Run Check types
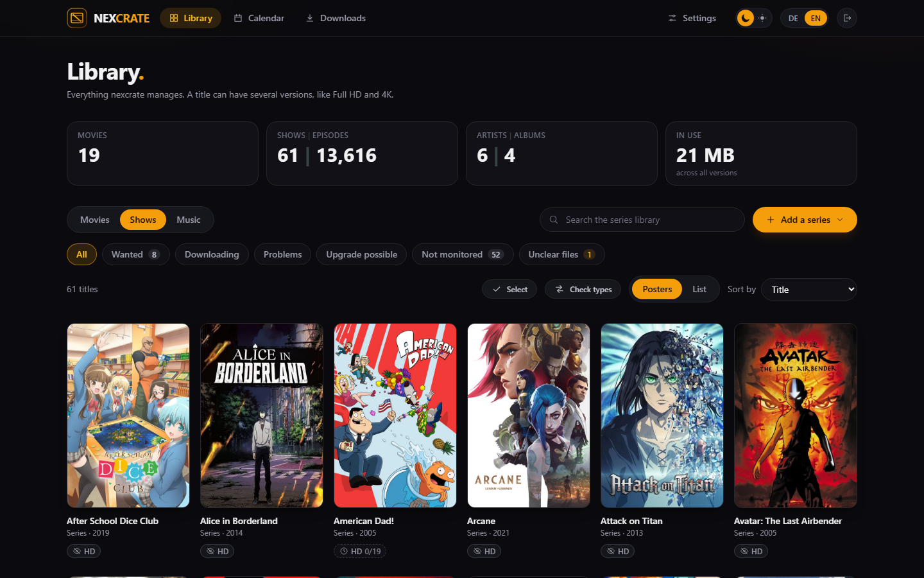Viewport: 924px width, 578px height. (583, 290)
